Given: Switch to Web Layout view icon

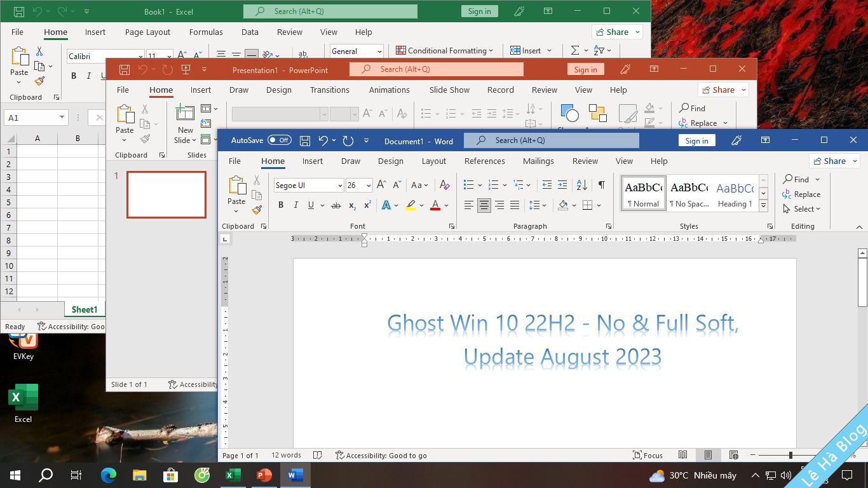Looking at the screenshot, I should point(733,456).
